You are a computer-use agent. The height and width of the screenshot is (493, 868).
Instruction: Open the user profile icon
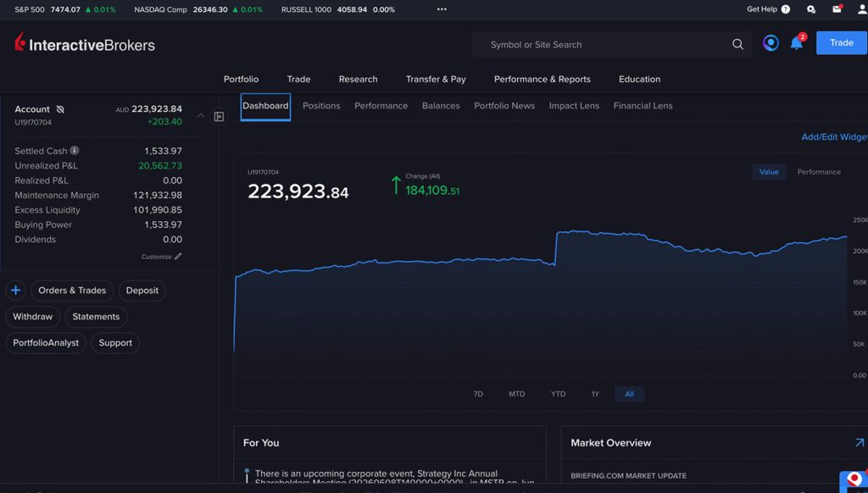point(862,8)
